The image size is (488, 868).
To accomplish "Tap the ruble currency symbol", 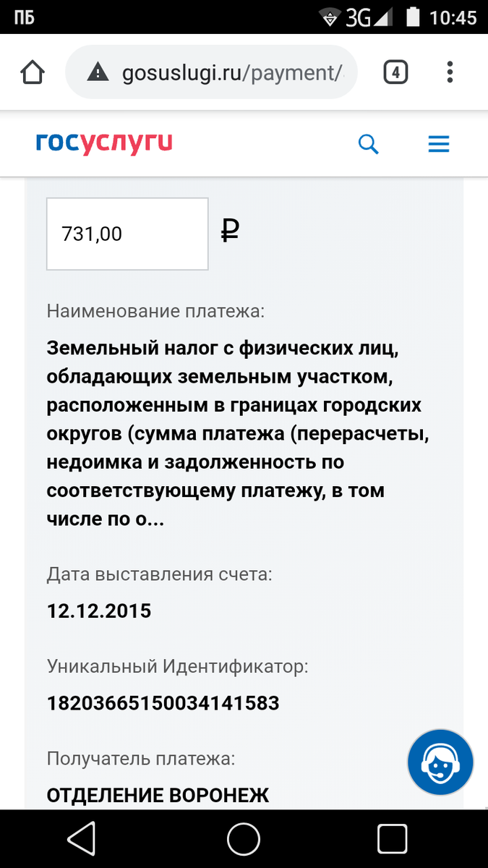I will coord(230,231).
